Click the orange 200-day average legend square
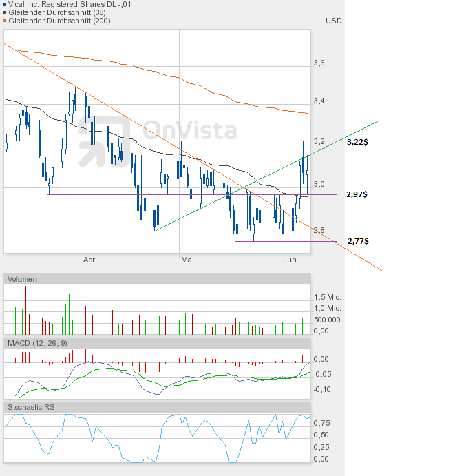Screen dimensions: 466x476 [x=5, y=21]
